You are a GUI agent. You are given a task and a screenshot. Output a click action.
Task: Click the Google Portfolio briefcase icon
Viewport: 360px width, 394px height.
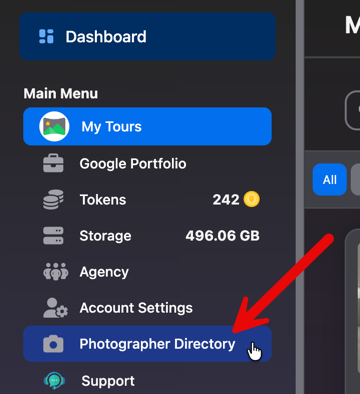[x=53, y=163]
